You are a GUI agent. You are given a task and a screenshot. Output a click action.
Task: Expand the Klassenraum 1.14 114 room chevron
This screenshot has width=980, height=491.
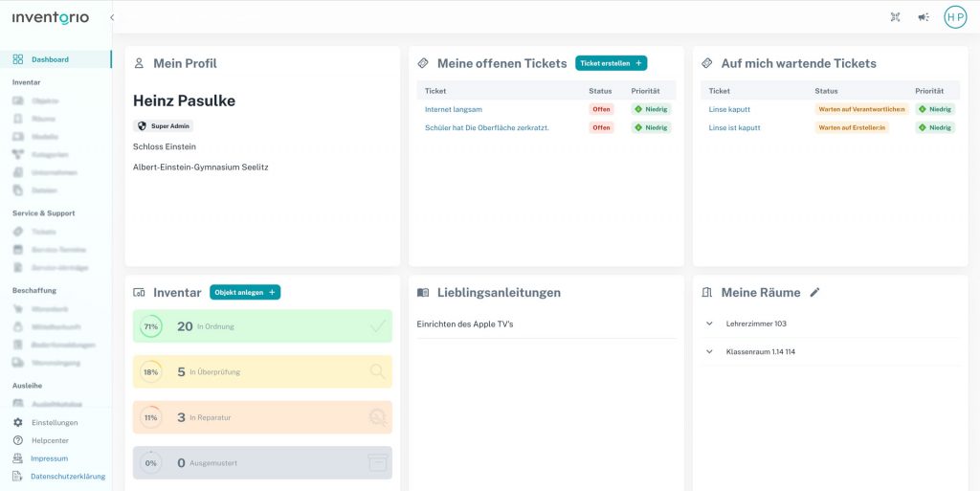pyautogui.click(x=709, y=351)
